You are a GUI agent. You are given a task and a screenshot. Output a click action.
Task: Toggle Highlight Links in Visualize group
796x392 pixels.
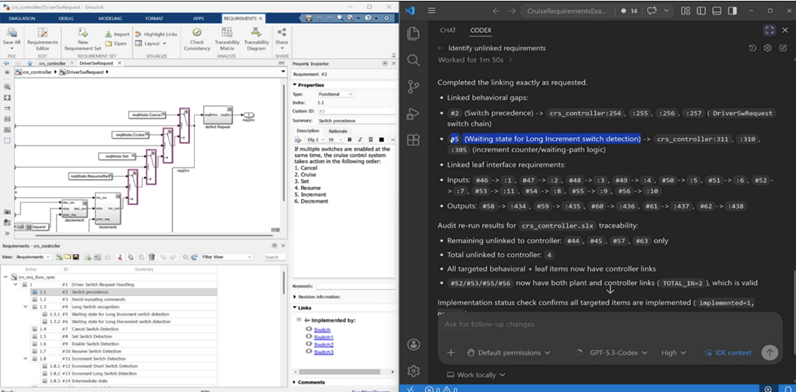coord(157,34)
